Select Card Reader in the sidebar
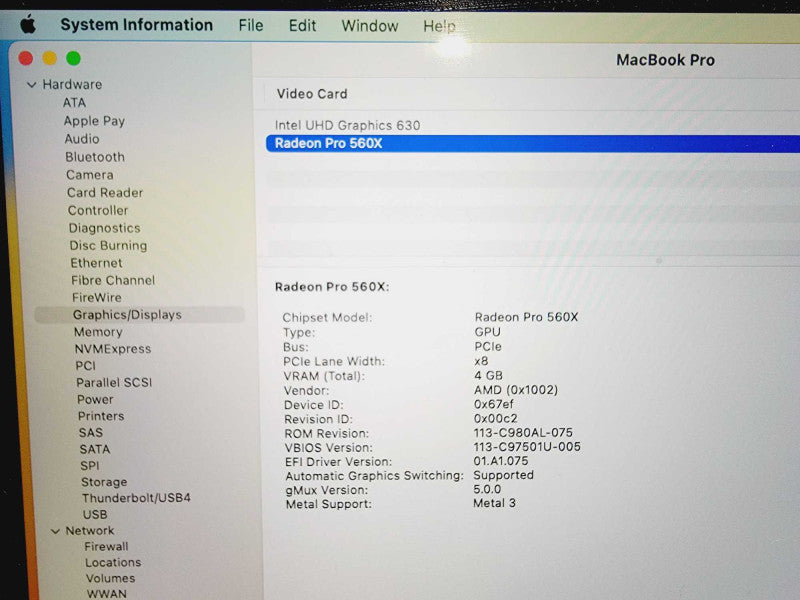Screen dimensions: 800x600 [x=105, y=192]
